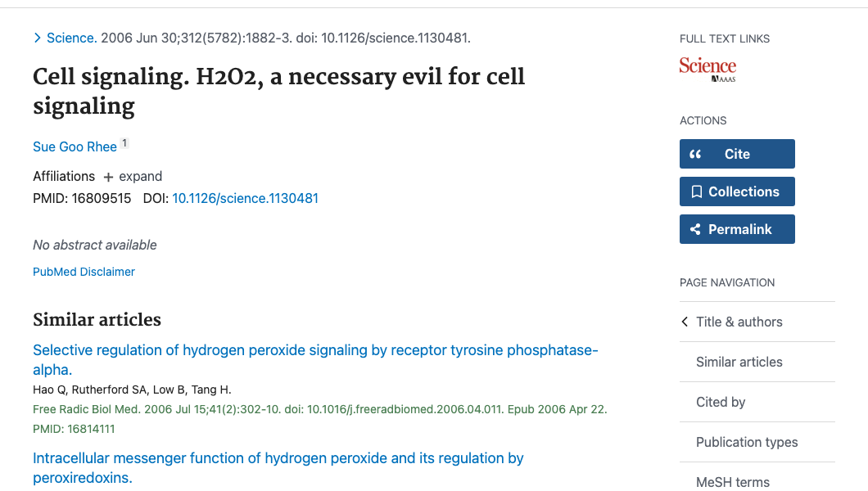Select Similar articles in page navigation
The width and height of the screenshot is (868, 491).
point(739,362)
